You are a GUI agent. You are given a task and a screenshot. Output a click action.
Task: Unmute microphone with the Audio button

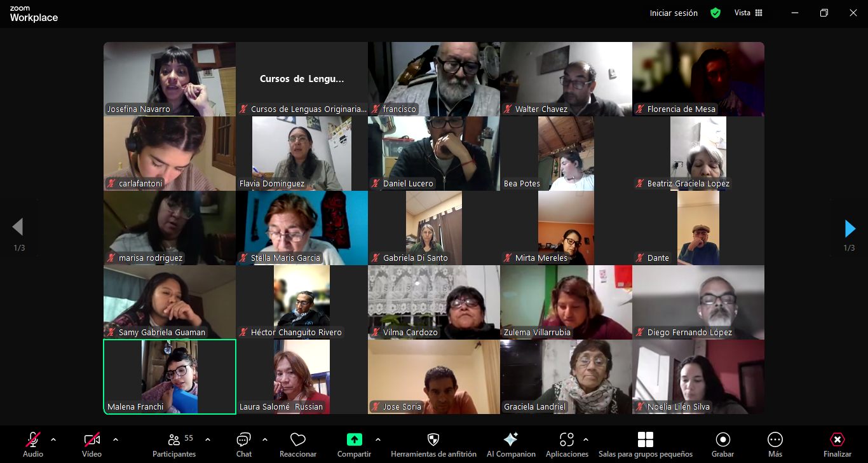point(33,439)
